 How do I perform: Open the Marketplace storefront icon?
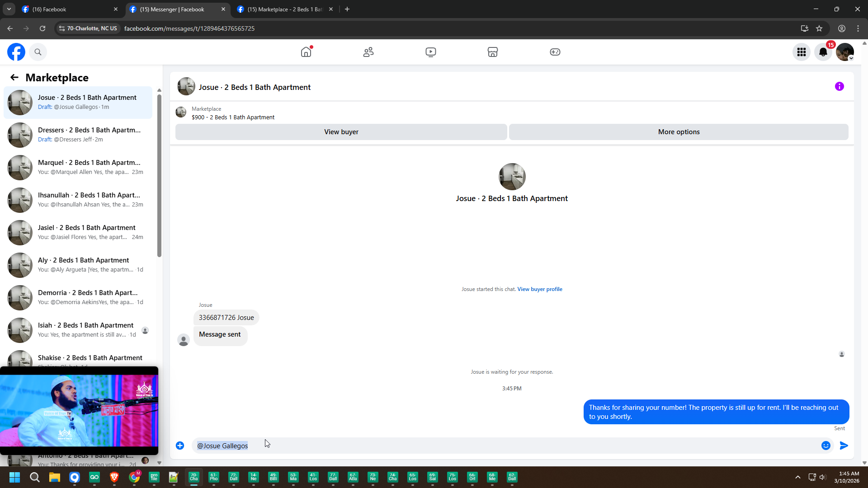493,52
